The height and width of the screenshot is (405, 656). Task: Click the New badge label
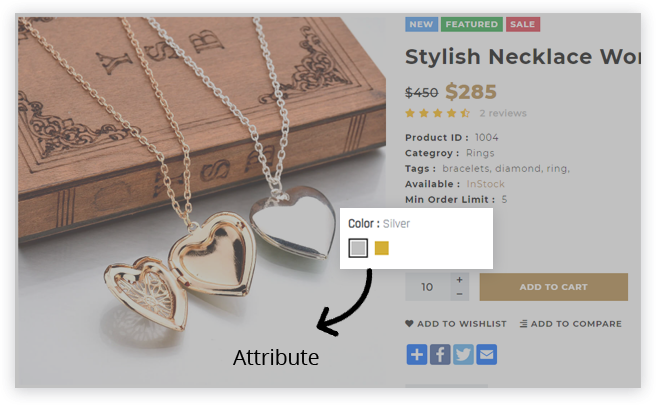coord(421,24)
